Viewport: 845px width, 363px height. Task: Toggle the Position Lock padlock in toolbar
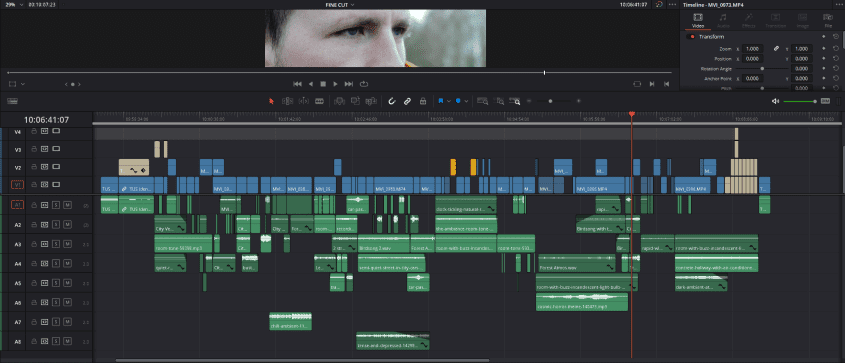point(423,101)
